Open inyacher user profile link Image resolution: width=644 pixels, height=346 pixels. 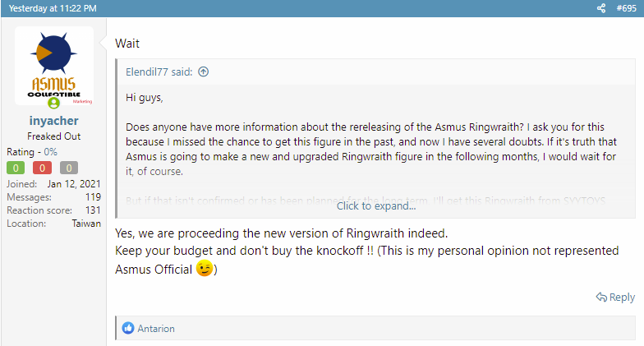[54, 121]
